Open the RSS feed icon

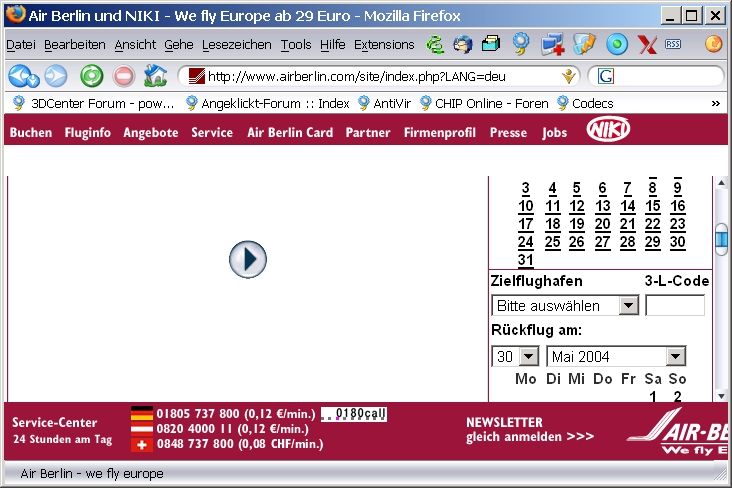pyautogui.click(x=673, y=44)
